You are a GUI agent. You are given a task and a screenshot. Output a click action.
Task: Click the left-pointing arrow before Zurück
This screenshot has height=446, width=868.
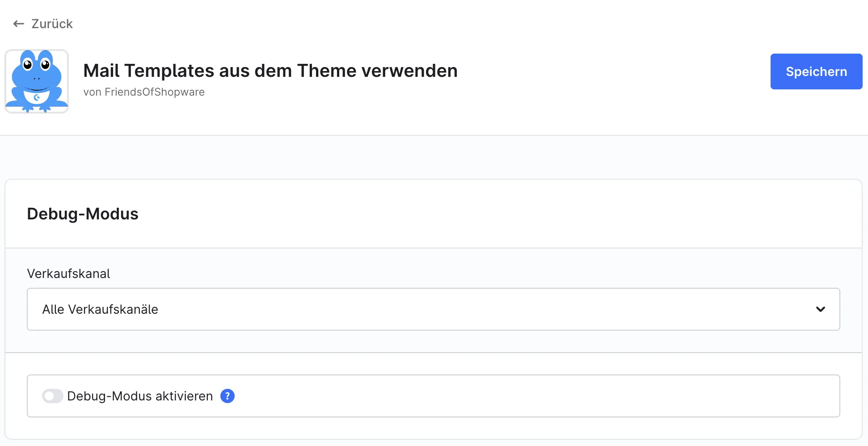click(x=18, y=24)
